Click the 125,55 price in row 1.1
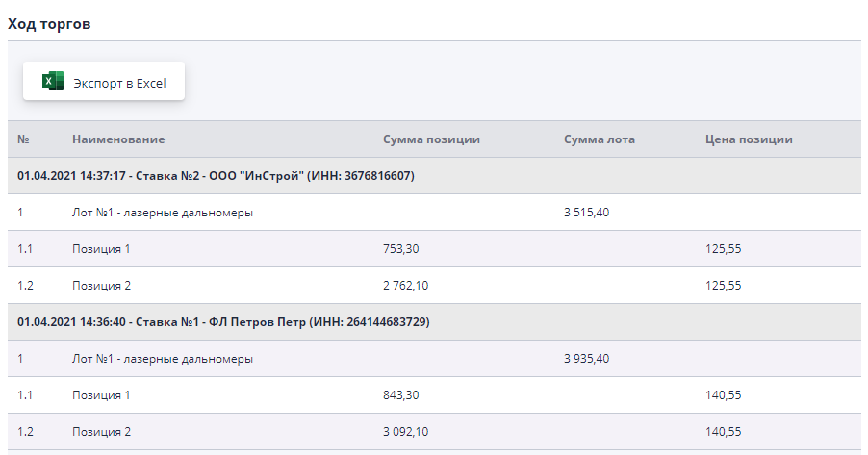The image size is (868, 455). click(x=723, y=249)
